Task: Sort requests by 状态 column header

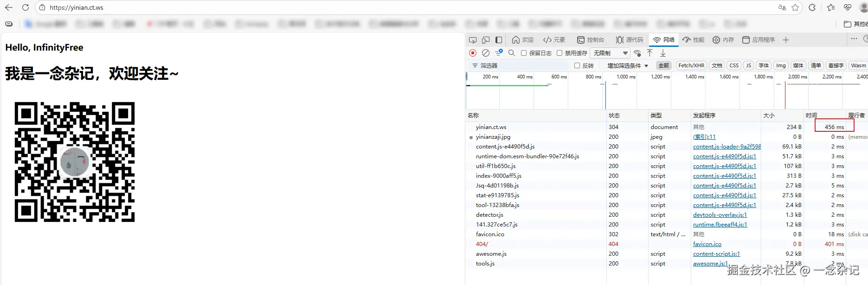Action: coord(627,115)
